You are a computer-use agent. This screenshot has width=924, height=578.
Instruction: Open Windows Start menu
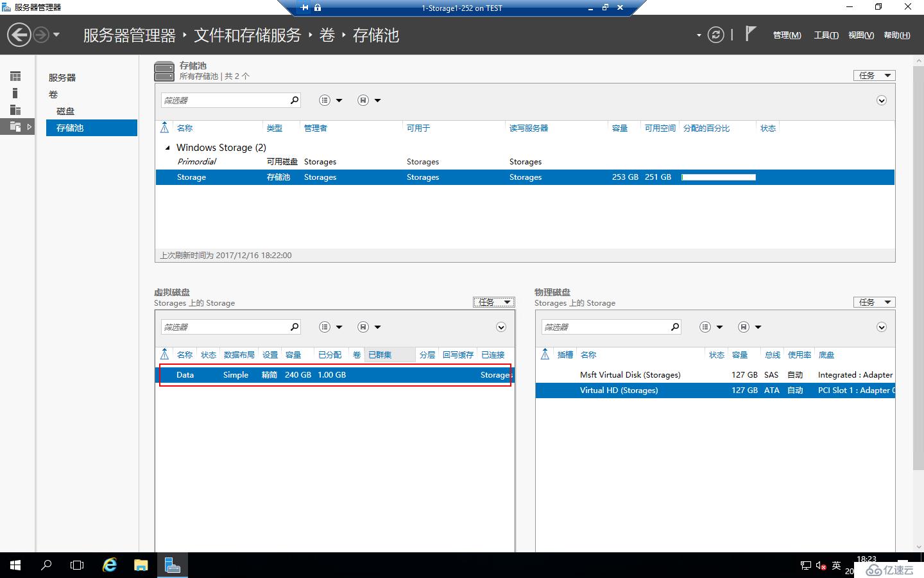tap(15, 565)
